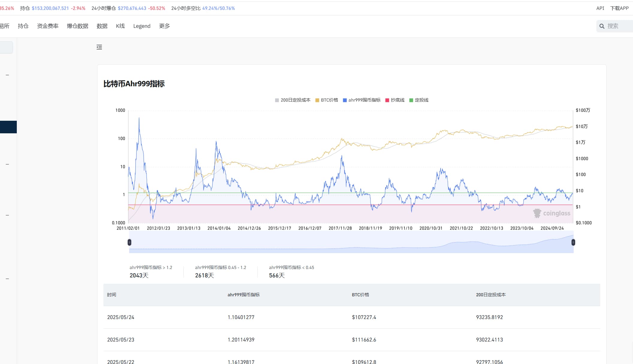Open the 爆仓数据 navigation menu
633x364 pixels.
(77, 26)
